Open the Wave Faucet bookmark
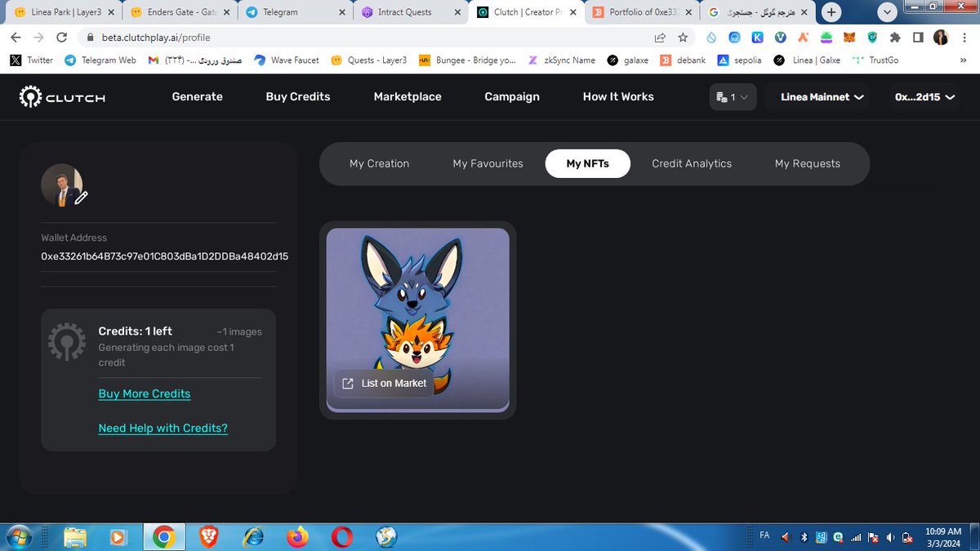Screen dimensions: 980x551 287,60
